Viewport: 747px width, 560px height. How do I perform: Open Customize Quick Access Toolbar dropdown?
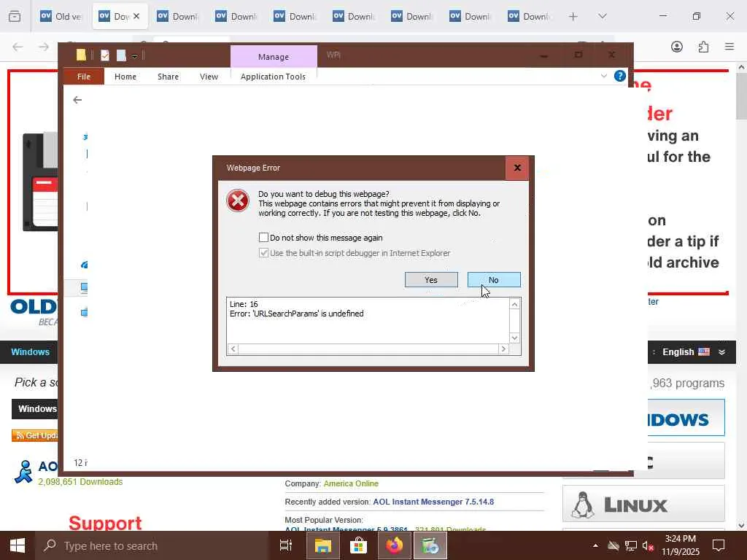tap(135, 56)
